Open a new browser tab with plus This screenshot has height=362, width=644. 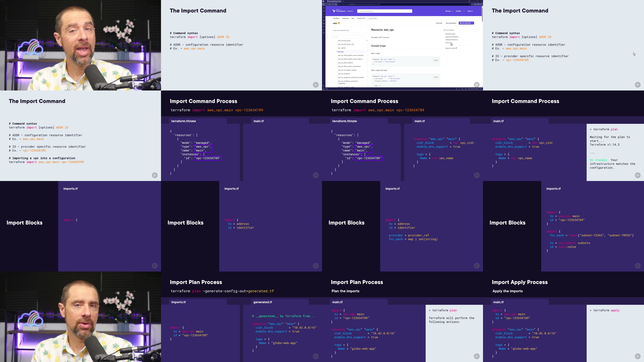coord(344,1)
